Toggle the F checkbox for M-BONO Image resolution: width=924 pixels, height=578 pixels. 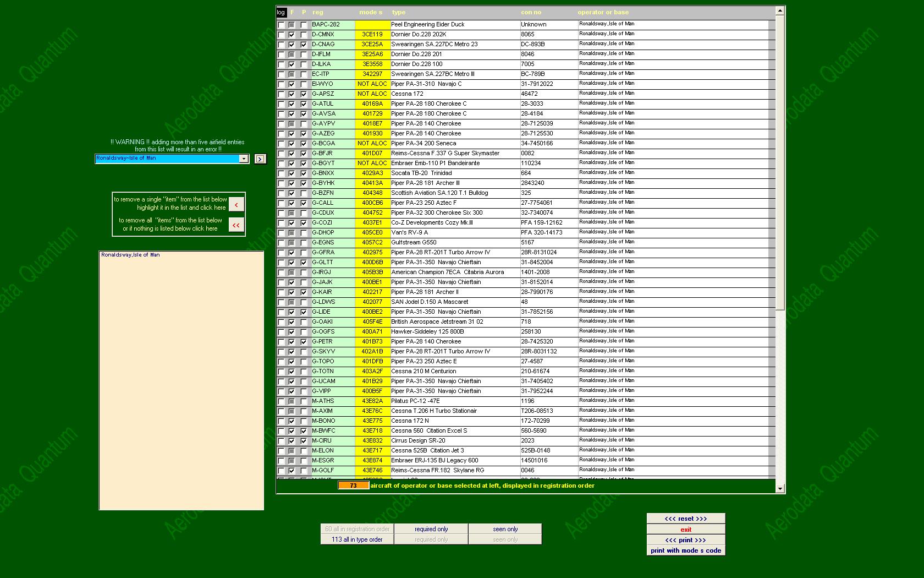tap(291, 421)
